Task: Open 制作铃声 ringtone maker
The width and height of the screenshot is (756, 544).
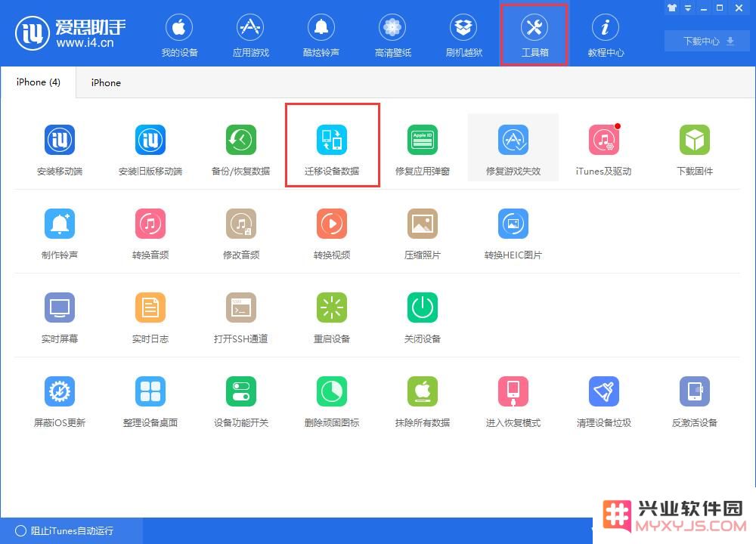Action: coord(60,234)
